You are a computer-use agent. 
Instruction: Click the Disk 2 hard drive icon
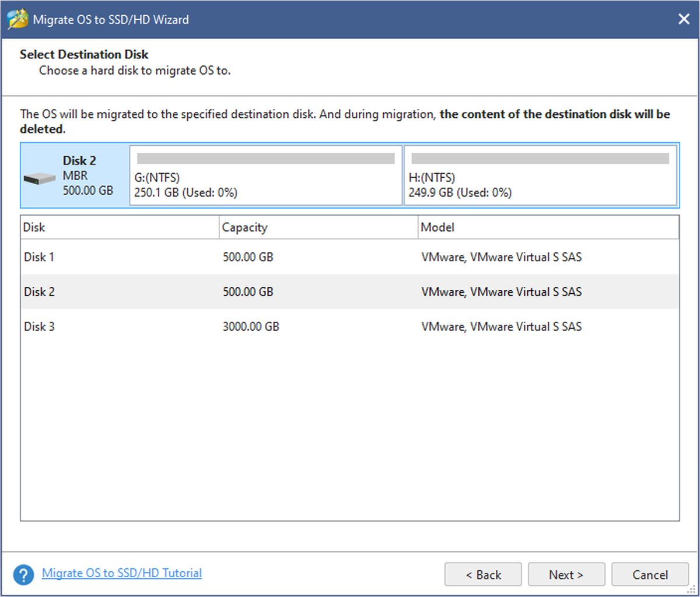39,179
